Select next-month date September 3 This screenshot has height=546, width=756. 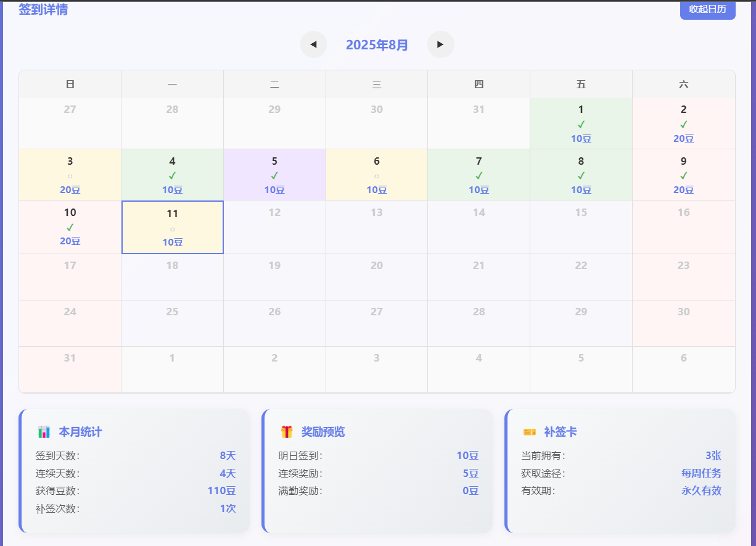(377, 370)
